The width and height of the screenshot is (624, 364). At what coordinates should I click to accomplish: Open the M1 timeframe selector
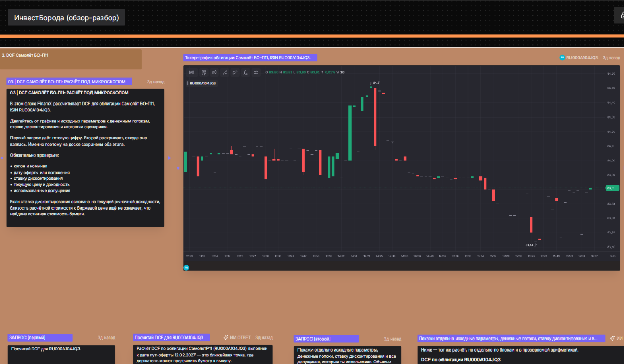pyautogui.click(x=192, y=72)
